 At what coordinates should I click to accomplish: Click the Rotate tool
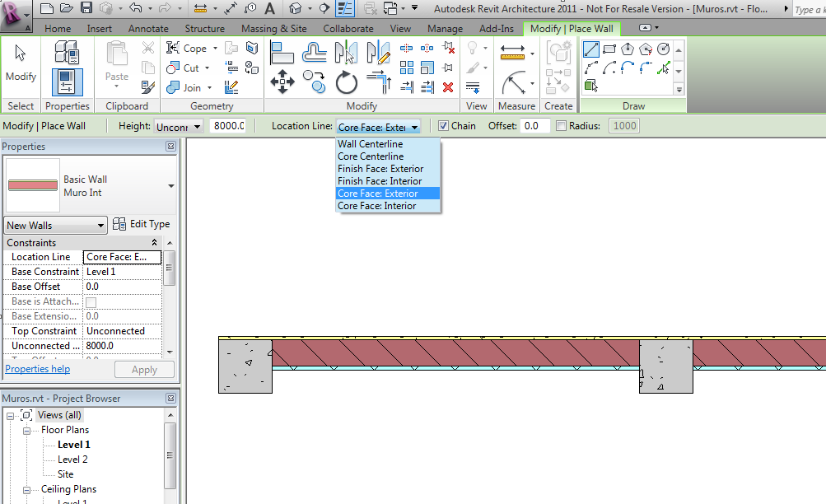[346, 82]
